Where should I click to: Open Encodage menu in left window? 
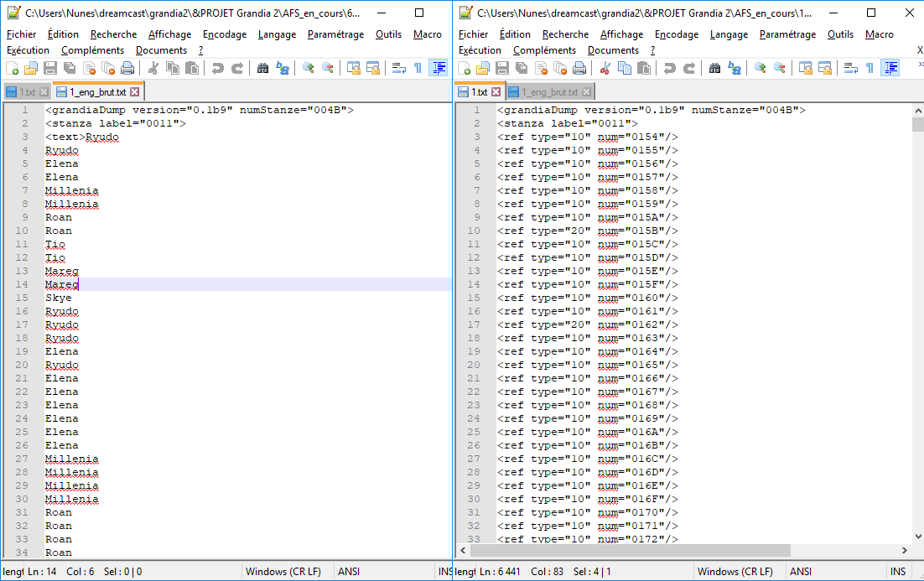coord(225,34)
